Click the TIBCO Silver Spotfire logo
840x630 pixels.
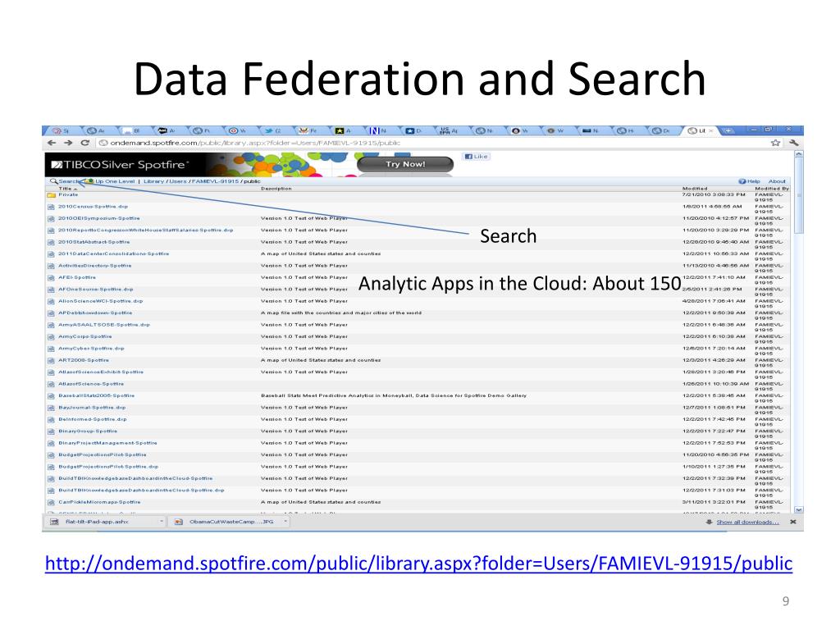point(120,164)
